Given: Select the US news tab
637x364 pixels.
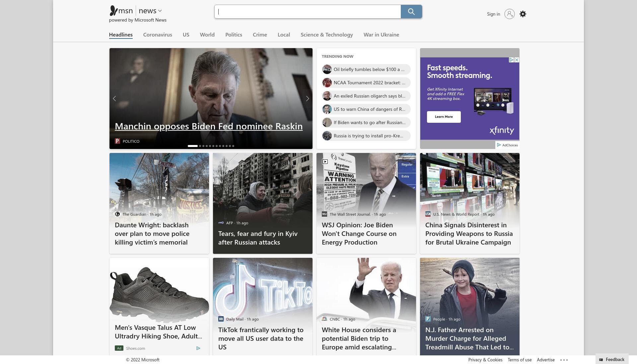Looking at the screenshot, I should 186,35.
